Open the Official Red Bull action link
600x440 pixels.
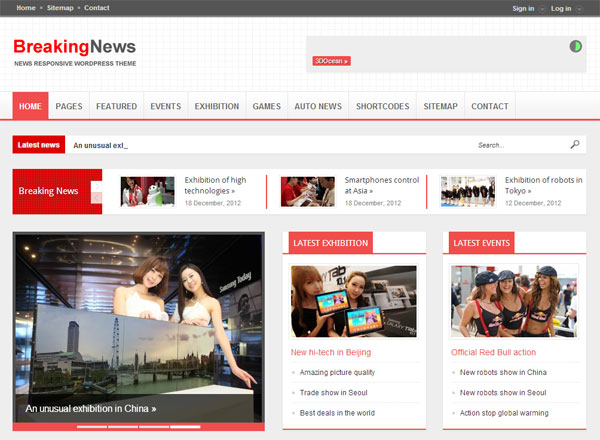click(493, 352)
